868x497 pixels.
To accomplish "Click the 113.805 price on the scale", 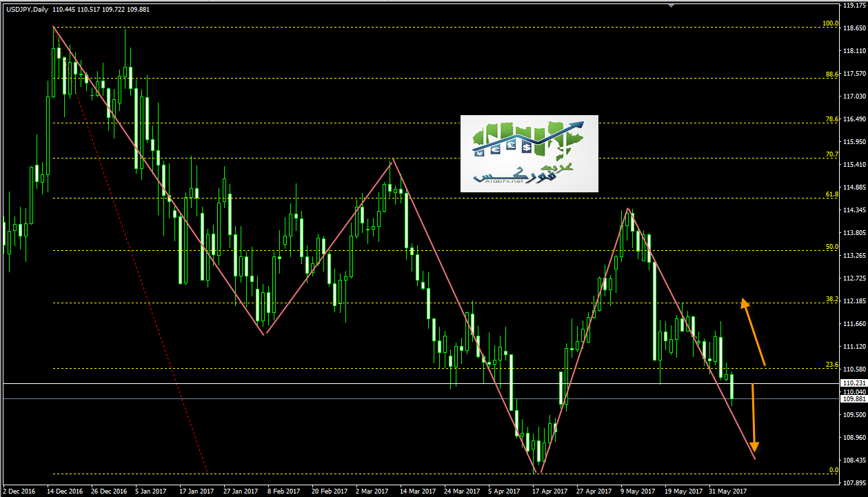I will [855, 233].
